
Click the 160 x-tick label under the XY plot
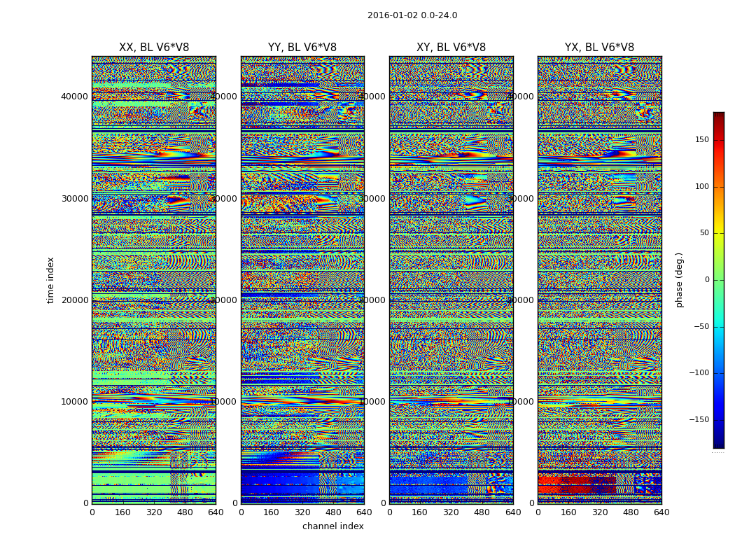tap(420, 512)
